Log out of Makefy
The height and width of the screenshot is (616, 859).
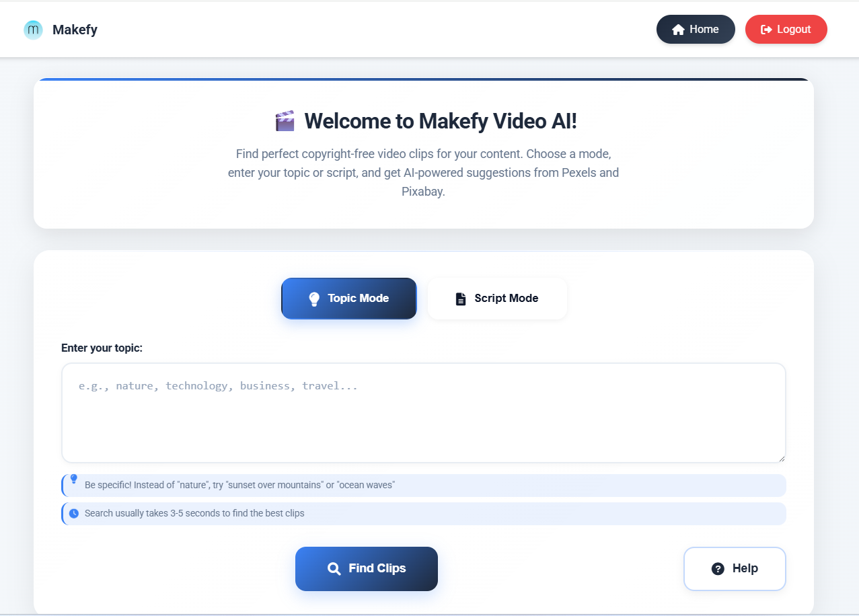786,29
